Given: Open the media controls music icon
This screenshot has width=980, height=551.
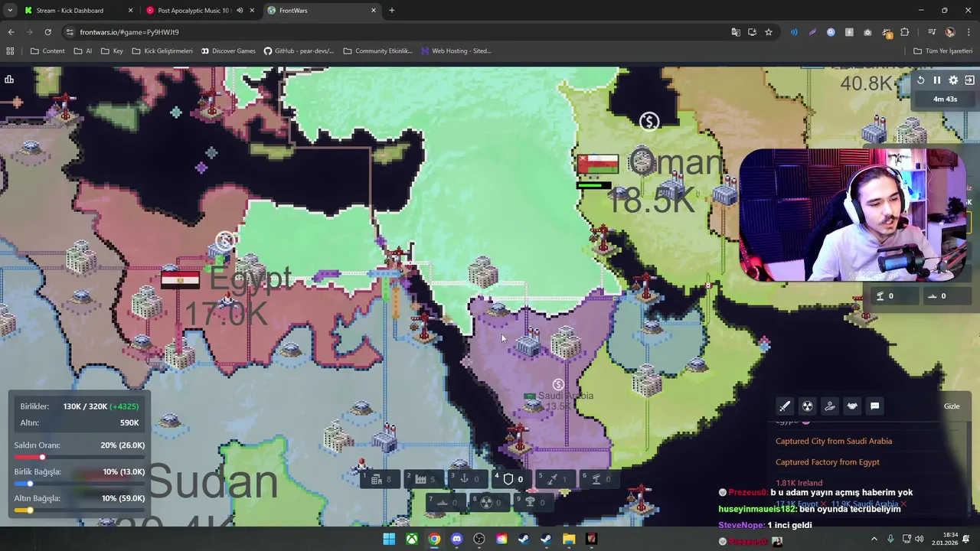Looking at the screenshot, I should click(932, 32).
